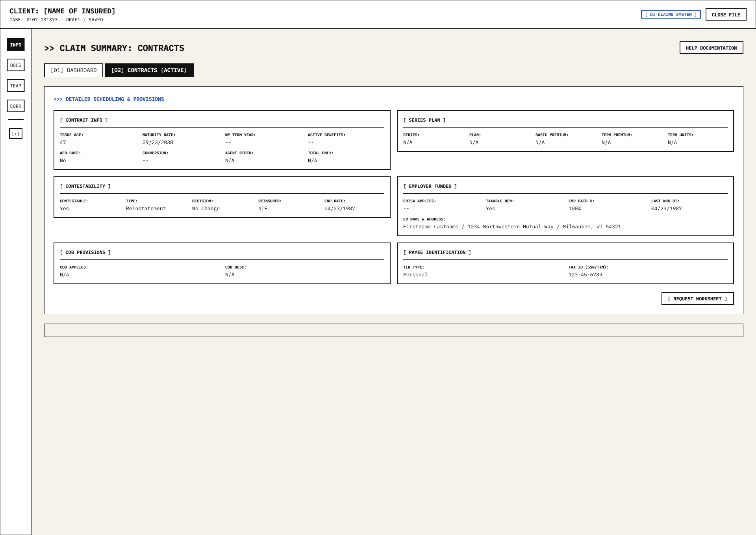The height and width of the screenshot is (535, 756).
Task: Click the Conversion value
Action: tap(146, 161)
